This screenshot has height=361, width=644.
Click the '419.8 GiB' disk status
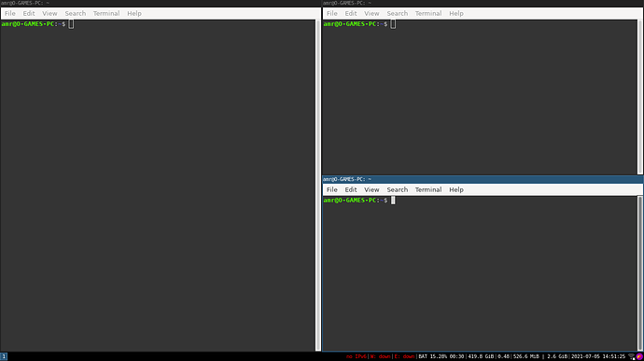[x=481, y=356]
